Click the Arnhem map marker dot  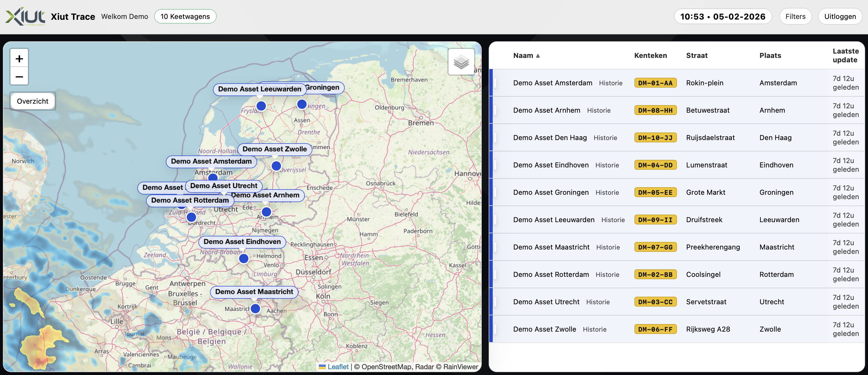266,212
